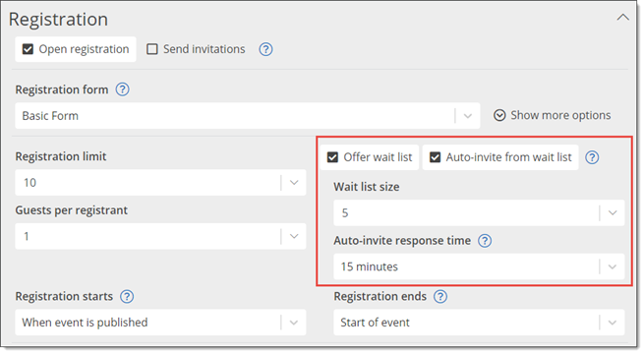Click the Wait list size label
This screenshot has height=354, width=644.
coord(367,187)
